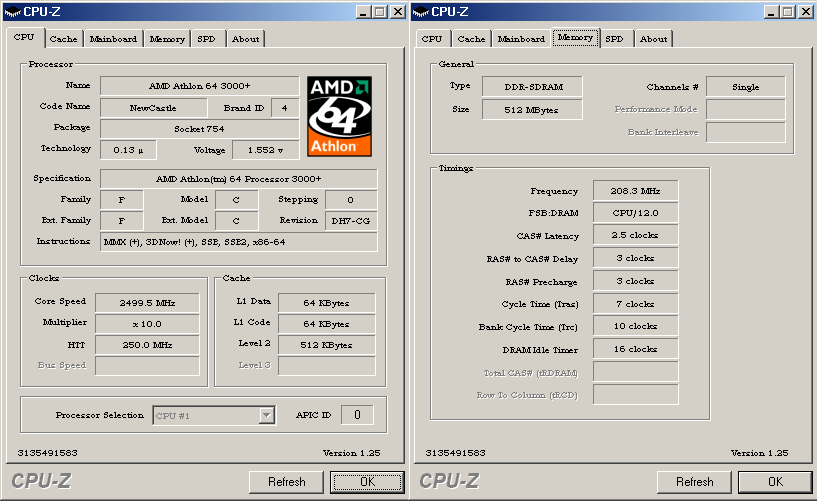
Task: Click OK in the memory timings window
Action: (x=774, y=482)
